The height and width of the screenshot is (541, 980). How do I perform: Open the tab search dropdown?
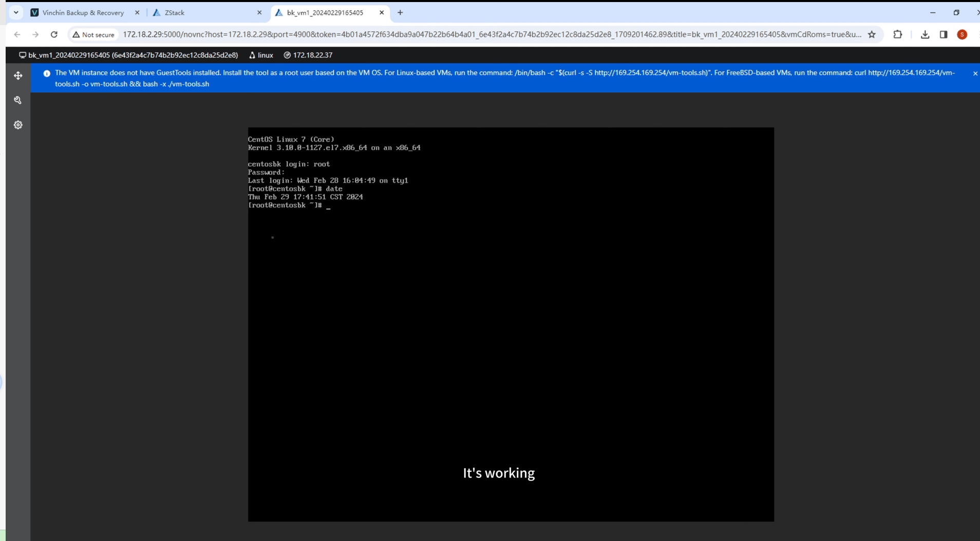[x=16, y=12]
